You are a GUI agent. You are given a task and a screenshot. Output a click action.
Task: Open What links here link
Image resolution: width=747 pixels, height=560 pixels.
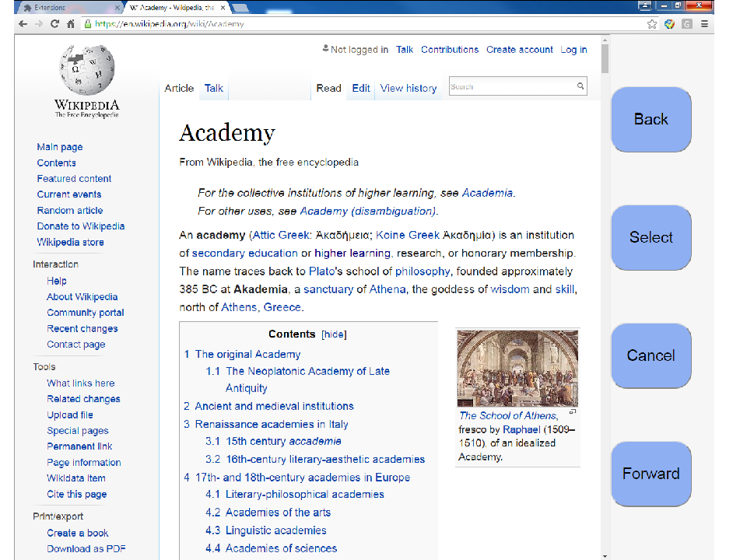pyautogui.click(x=80, y=383)
